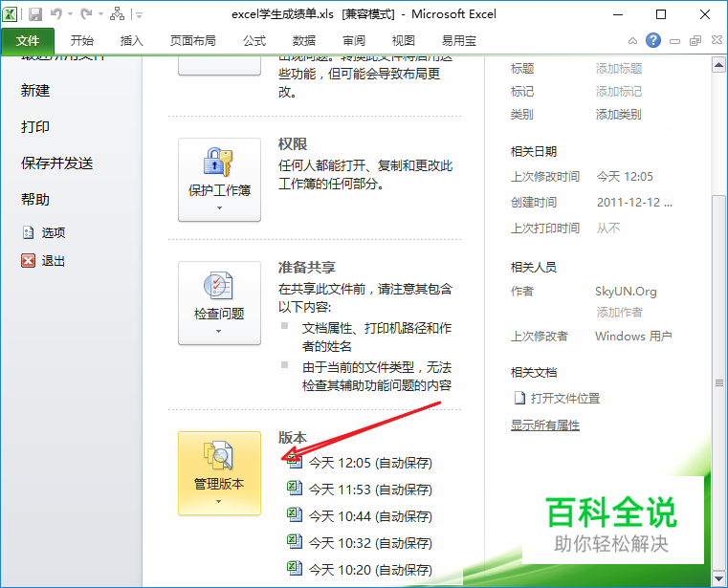This screenshot has height=588, width=728.
Task: Click the 打开文件位置 link
Action: click(565, 398)
